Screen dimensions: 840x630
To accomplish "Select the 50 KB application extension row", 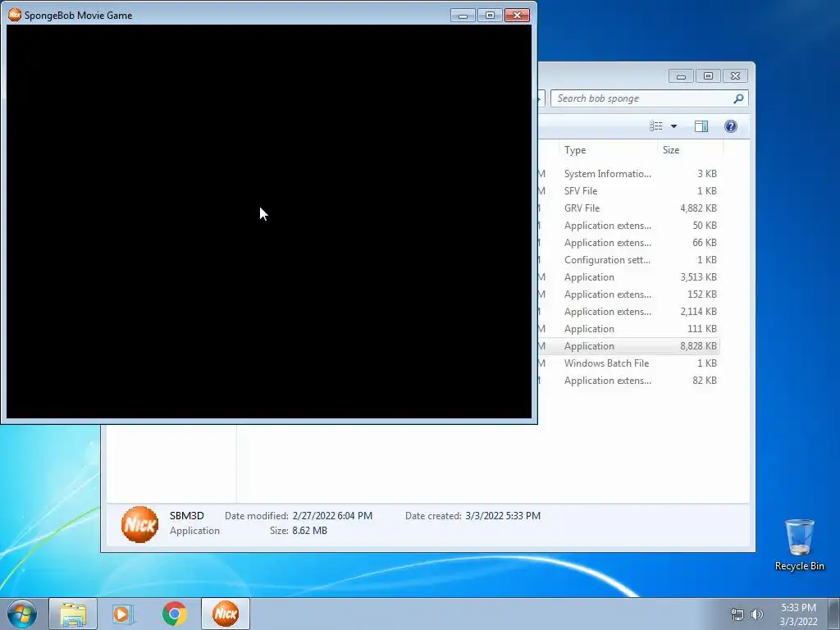I will [x=628, y=226].
